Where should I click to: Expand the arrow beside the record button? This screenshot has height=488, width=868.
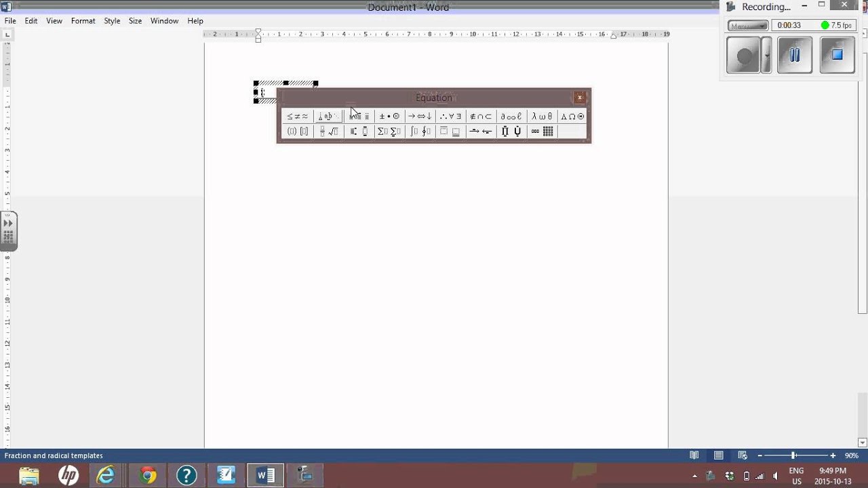pyautogui.click(x=766, y=56)
